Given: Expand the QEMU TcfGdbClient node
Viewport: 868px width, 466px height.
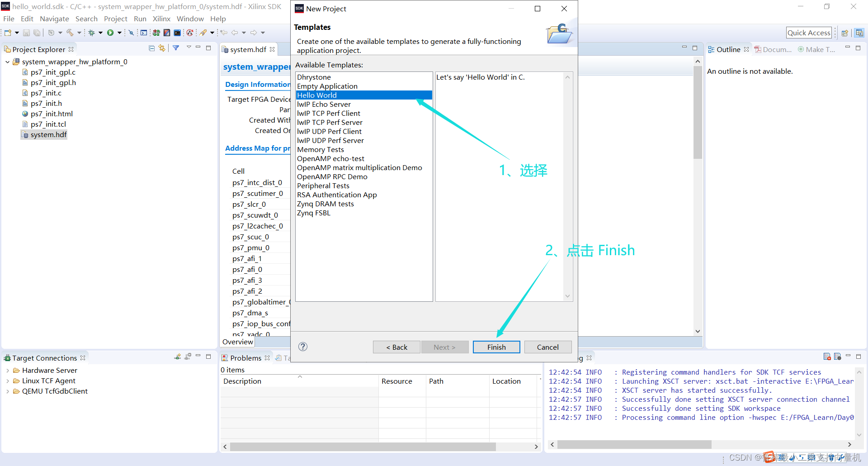Looking at the screenshot, I should [8, 391].
